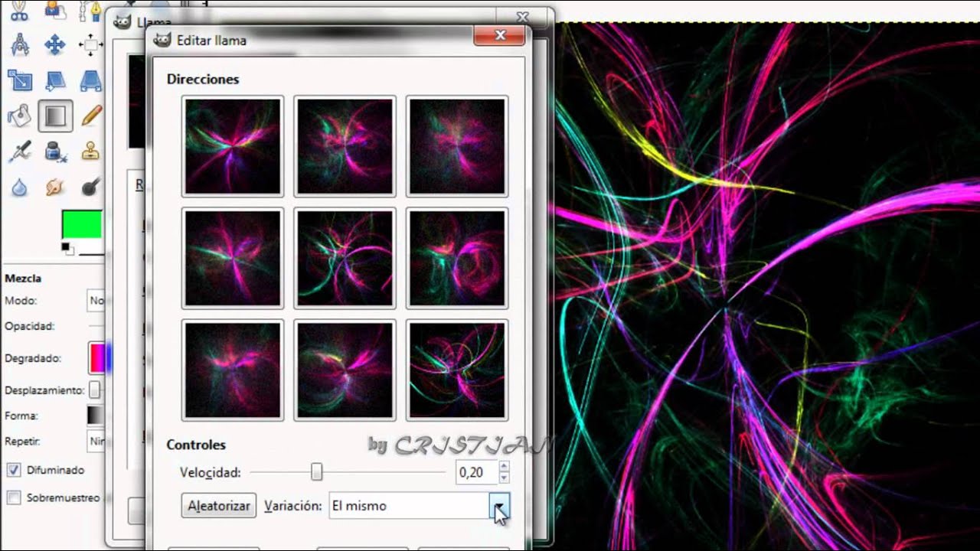Select the Blend gradient tool

(55, 116)
